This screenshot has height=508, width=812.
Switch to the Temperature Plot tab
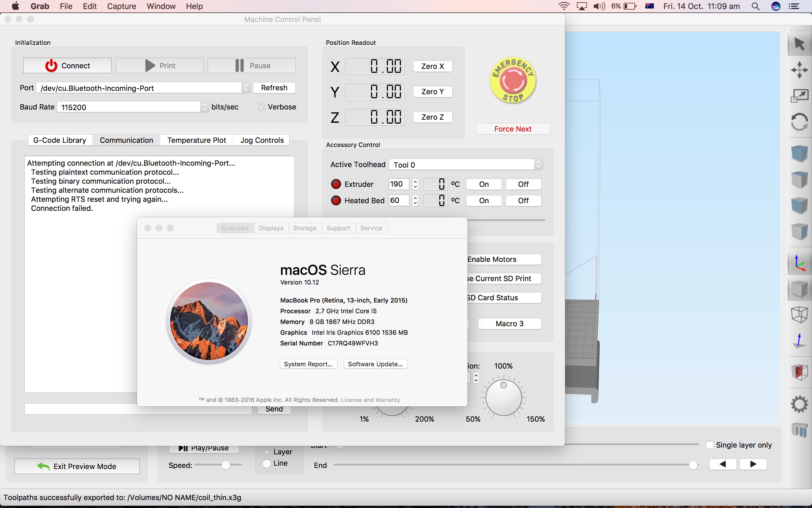pyautogui.click(x=197, y=140)
